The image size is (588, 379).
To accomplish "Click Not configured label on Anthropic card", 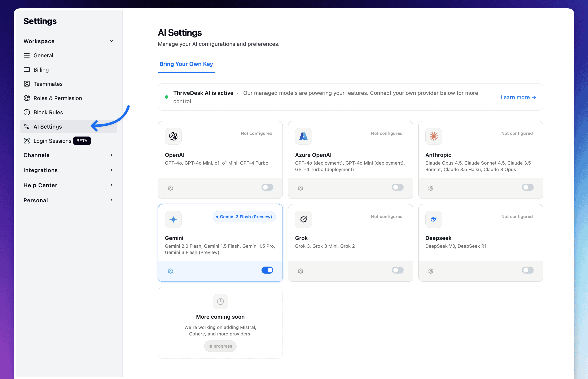I will [x=517, y=133].
